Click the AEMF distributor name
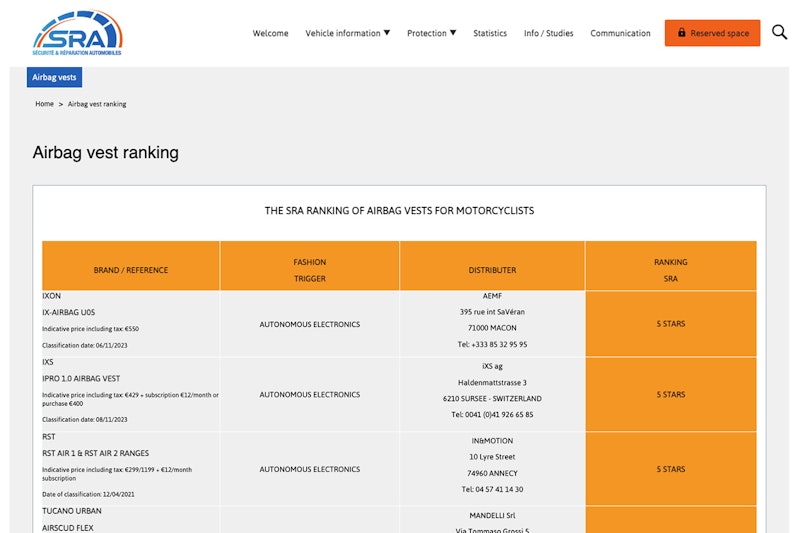Viewport: 800px width, 533px height. tap(492, 296)
